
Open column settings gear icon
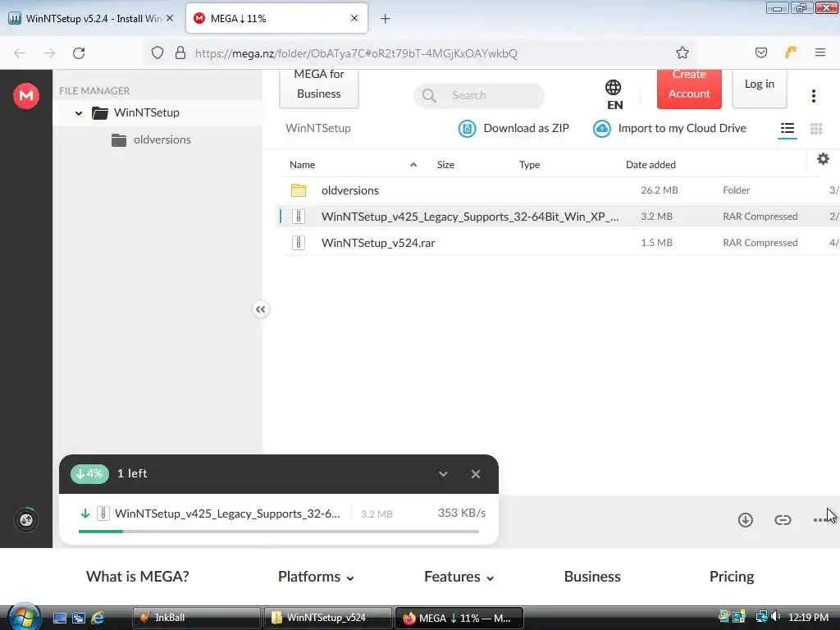click(823, 158)
